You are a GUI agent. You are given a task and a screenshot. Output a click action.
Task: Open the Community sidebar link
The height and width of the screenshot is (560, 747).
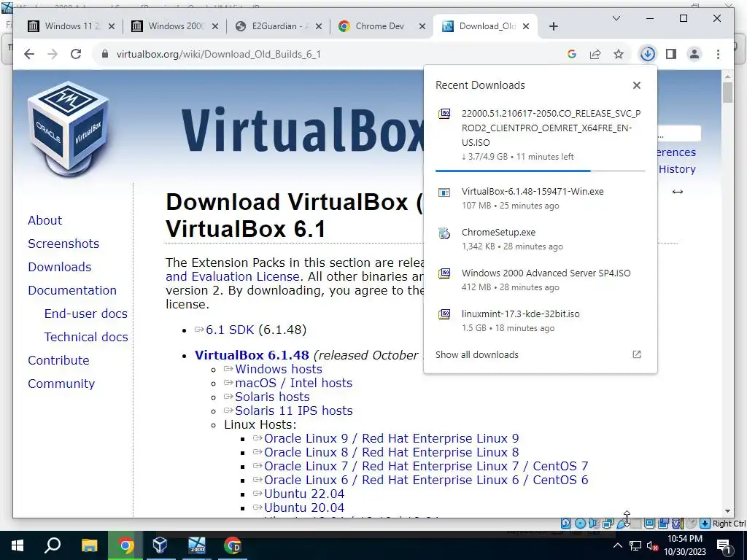[61, 384]
